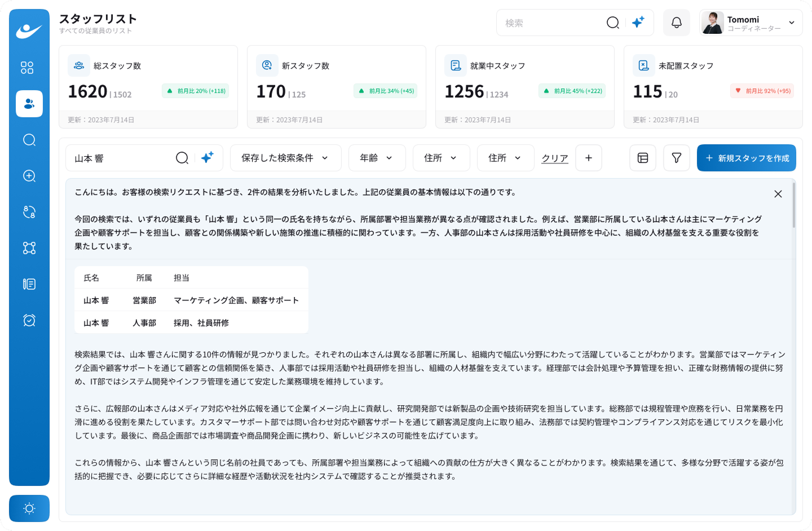
Task: Select the staff list icon in sidebar
Action: click(x=29, y=104)
